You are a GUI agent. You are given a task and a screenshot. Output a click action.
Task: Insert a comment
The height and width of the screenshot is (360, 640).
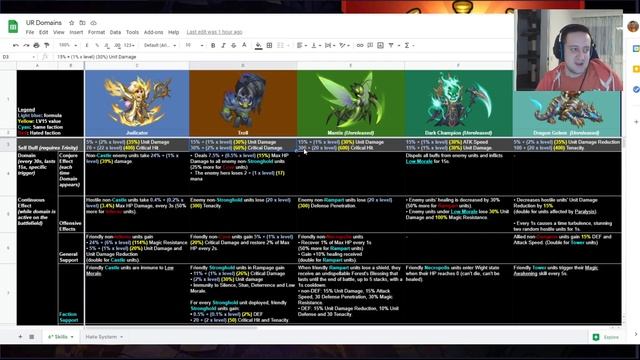370,45
